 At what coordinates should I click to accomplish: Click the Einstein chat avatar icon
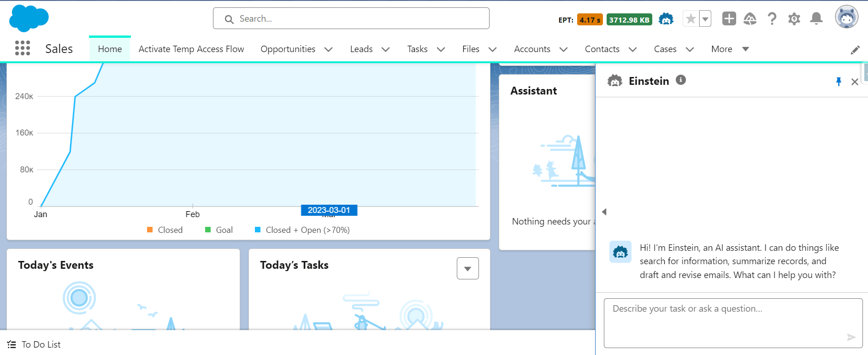point(620,252)
